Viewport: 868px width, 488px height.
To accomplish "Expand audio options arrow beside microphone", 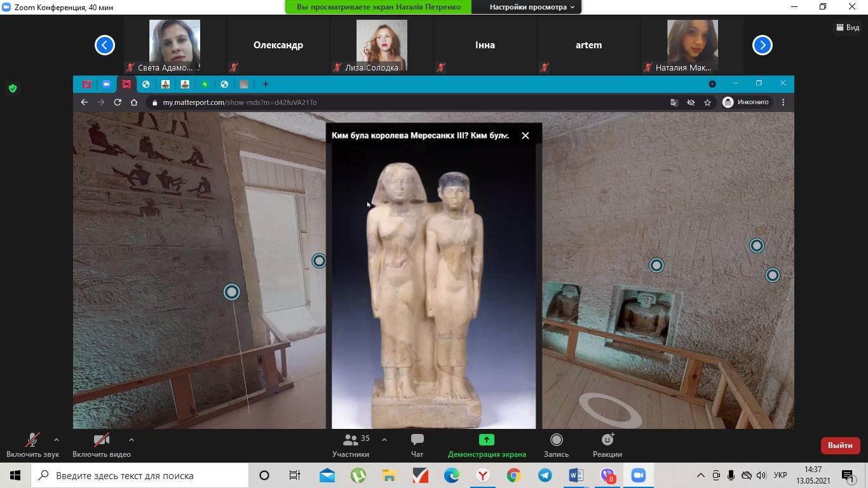I will click(x=57, y=439).
